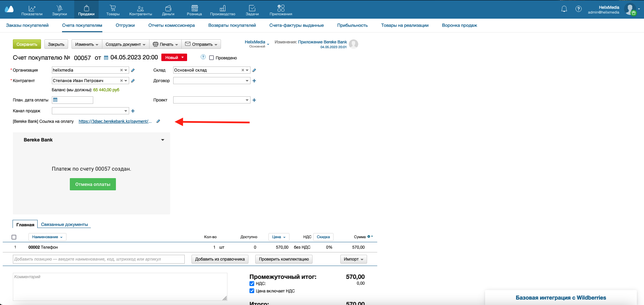Open the help question mark in top bar

coord(579,9)
